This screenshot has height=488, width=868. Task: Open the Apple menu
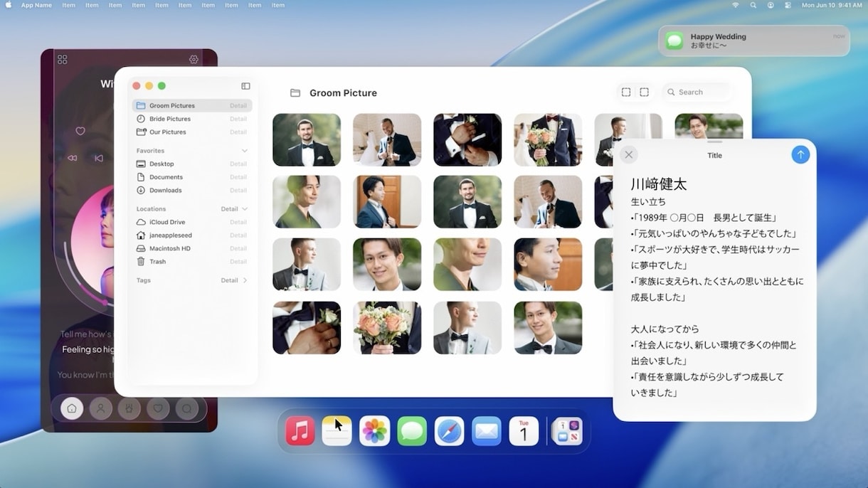tap(9, 5)
